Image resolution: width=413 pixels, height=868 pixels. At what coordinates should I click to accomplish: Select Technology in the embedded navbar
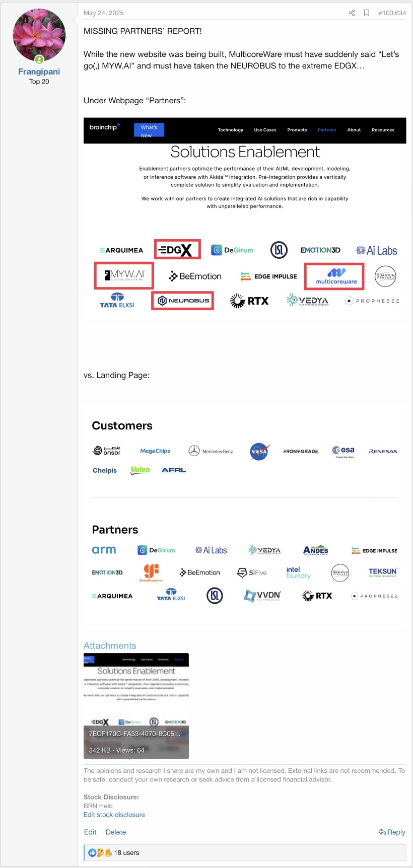point(230,130)
